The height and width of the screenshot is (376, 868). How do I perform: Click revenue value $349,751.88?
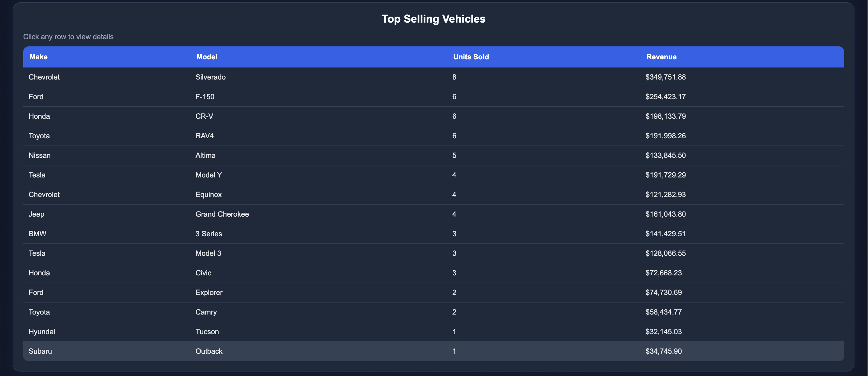pyautogui.click(x=666, y=77)
